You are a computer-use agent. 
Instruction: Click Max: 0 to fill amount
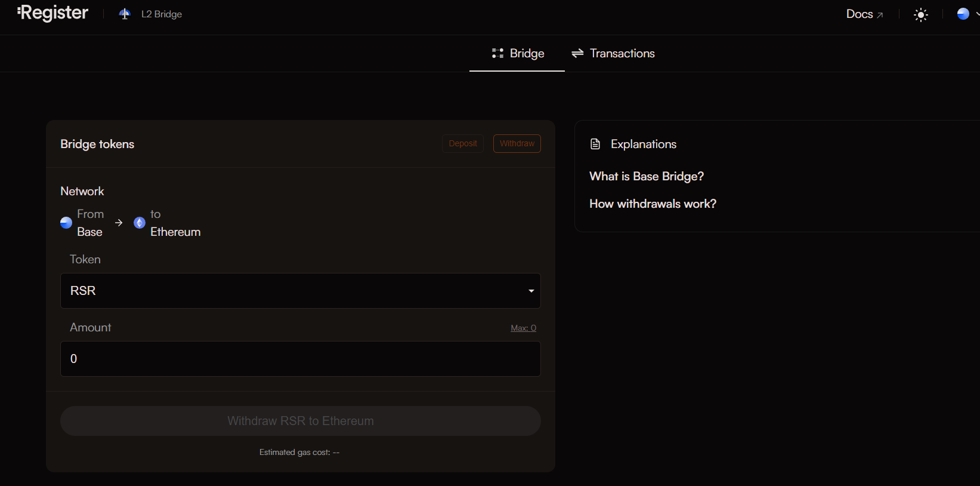[523, 328]
